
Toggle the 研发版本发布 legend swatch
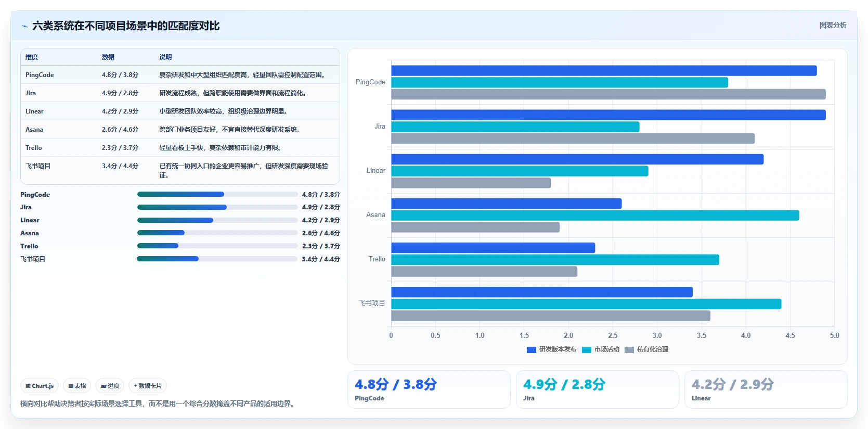(x=531, y=350)
